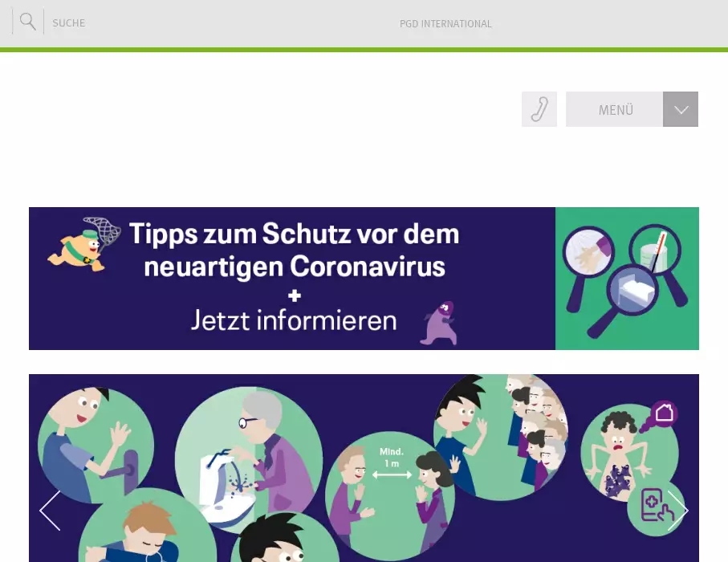This screenshot has height=562, width=728.
Task: Click the Mind. 1 m distance illustration
Action: [x=390, y=496]
